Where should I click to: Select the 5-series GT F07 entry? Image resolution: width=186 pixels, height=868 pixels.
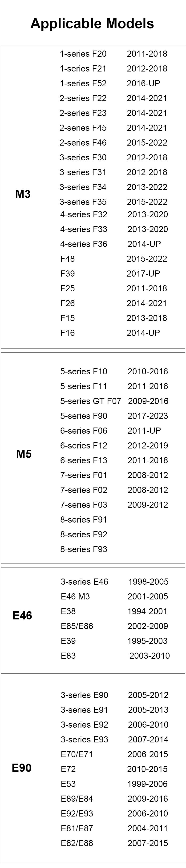(90, 401)
